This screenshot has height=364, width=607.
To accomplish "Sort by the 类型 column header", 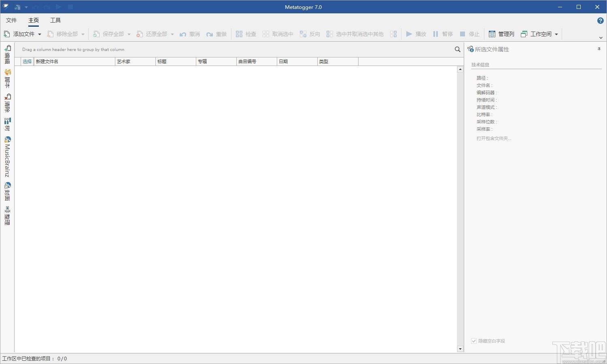I will tap(337, 61).
